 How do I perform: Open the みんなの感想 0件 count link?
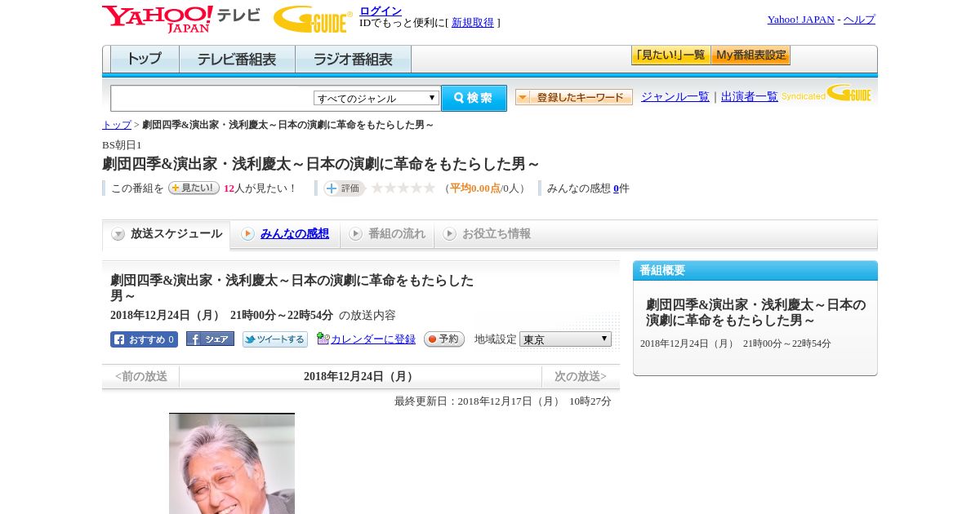[x=616, y=188]
